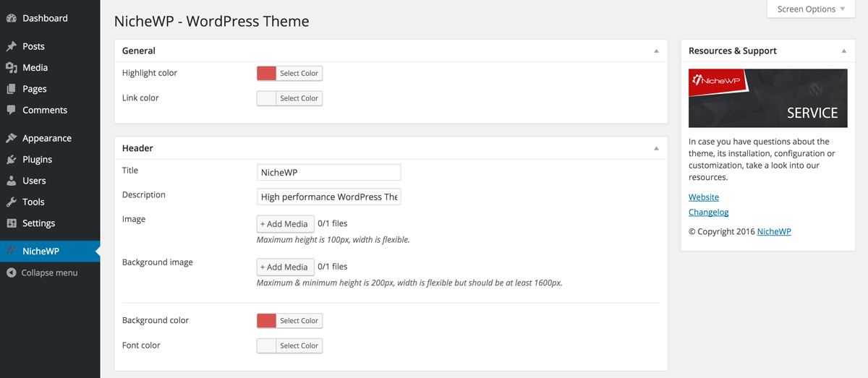Click Select Color for Font color
This screenshot has width=868, height=378.
click(299, 345)
